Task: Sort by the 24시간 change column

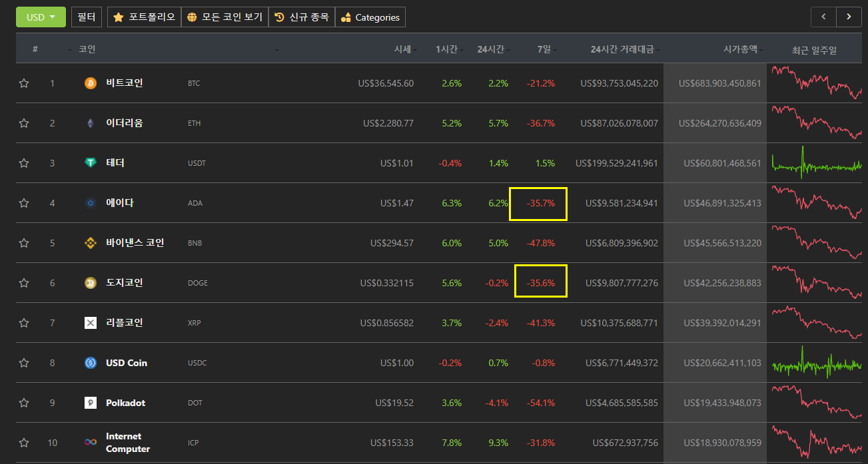Action: click(490, 49)
